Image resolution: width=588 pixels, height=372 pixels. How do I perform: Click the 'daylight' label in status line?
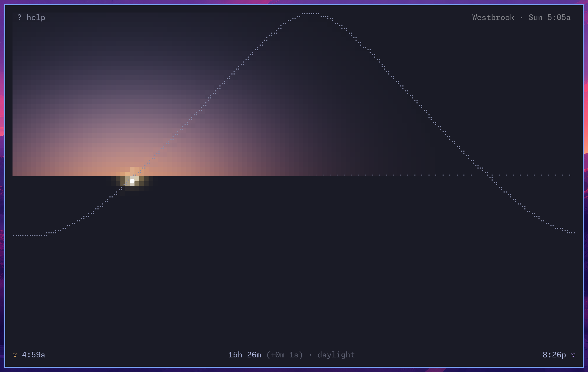(336, 355)
